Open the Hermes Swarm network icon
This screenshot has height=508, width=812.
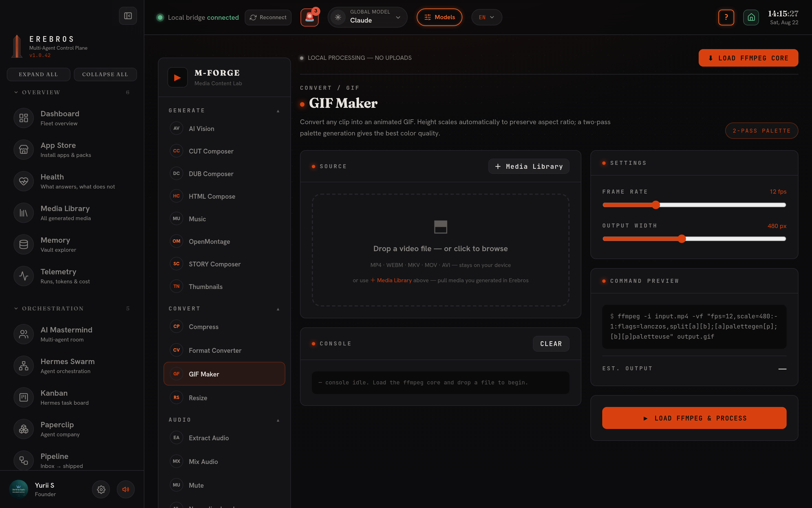pos(23,365)
